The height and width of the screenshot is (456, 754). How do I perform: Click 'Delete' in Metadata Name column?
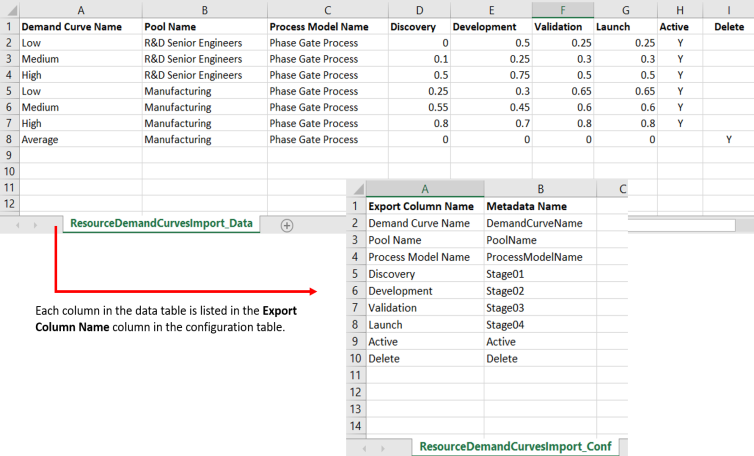[x=540, y=358]
